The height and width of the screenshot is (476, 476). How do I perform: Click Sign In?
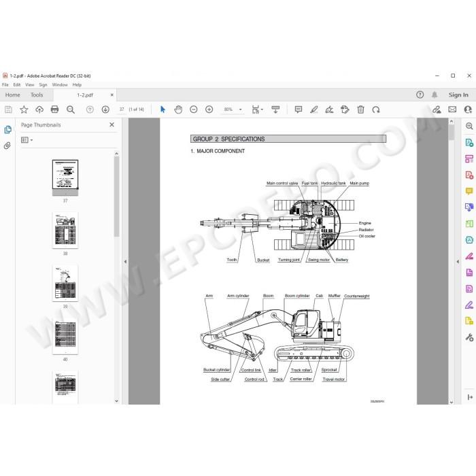(x=458, y=95)
